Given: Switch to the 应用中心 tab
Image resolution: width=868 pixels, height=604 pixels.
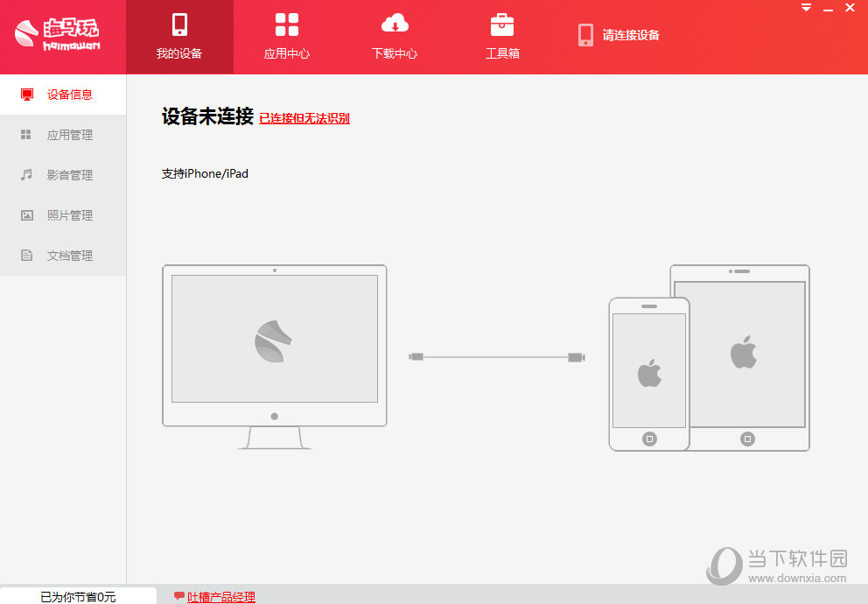Looking at the screenshot, I should coord(286,37).
